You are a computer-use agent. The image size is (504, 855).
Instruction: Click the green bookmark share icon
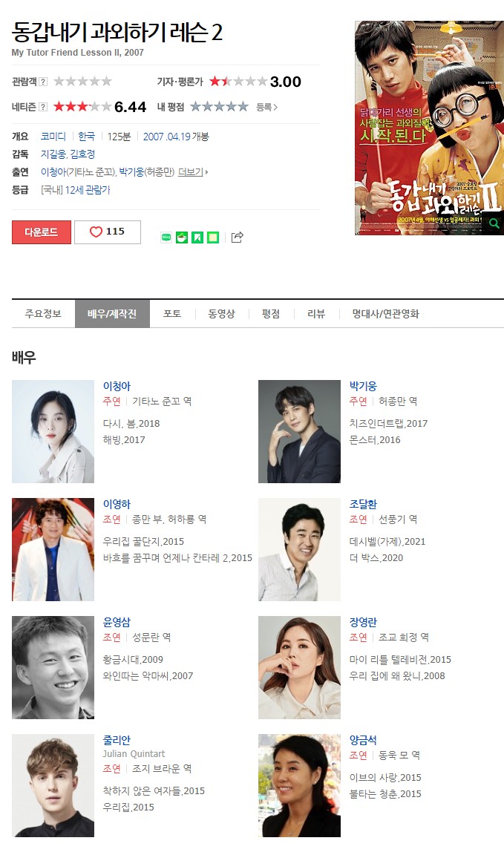tap(197, 237)
